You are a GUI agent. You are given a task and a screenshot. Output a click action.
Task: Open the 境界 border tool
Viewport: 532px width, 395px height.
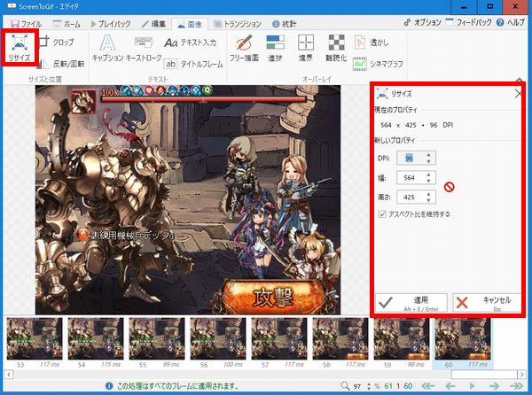click(x=306, y=48)
